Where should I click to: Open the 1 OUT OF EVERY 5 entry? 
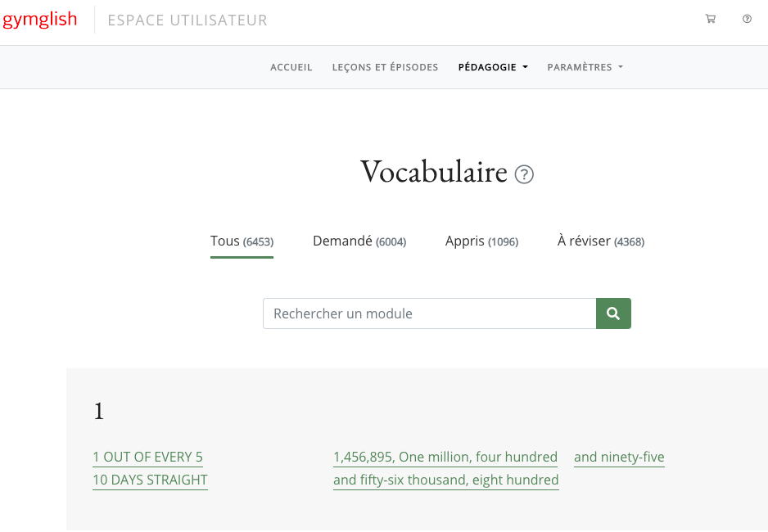tap(148, 457)
